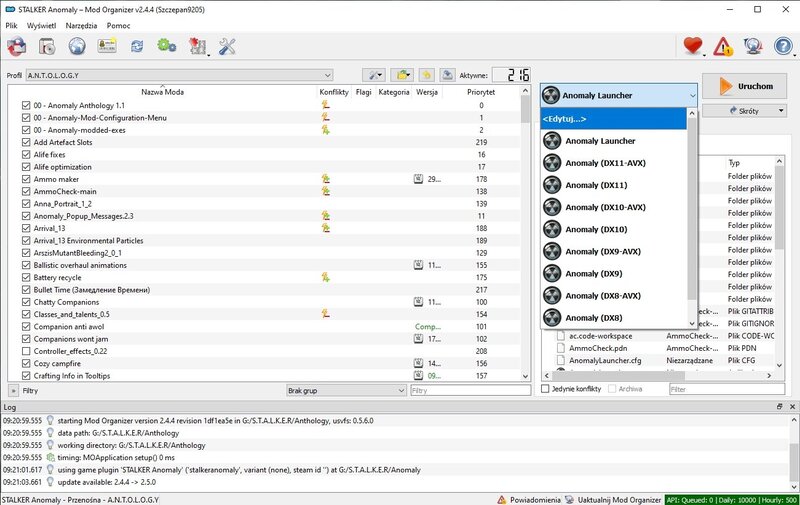Screen dimensions: 800x505
Task: Click the red heart Endorse icon
Action: point(692,46)
